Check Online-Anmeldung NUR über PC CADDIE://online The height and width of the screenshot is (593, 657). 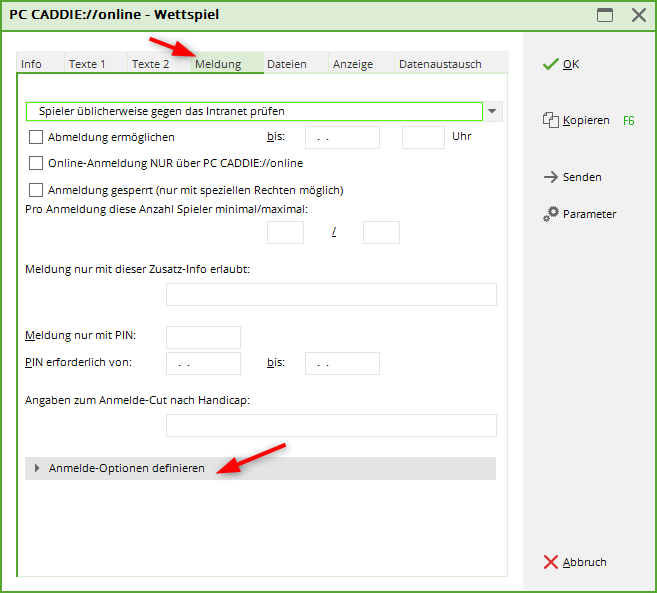(37, 163)
